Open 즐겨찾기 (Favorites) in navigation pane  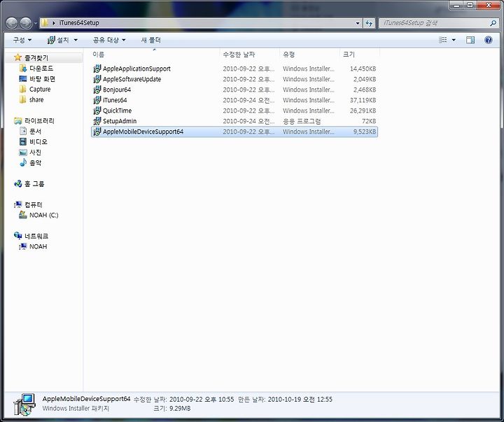[x=36, y=58]
